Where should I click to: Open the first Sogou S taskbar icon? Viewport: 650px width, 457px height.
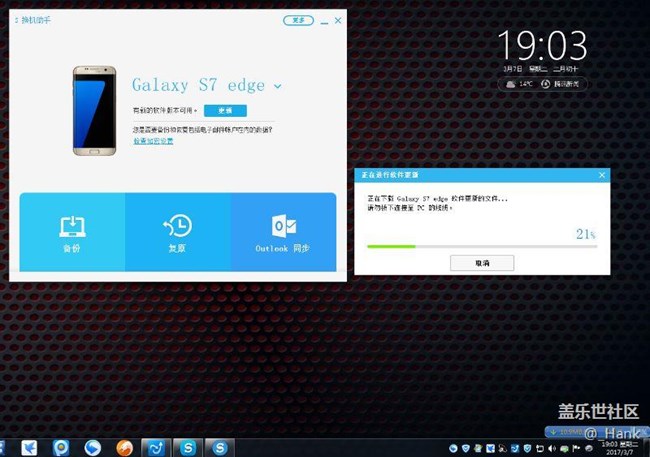coord(187,447)
